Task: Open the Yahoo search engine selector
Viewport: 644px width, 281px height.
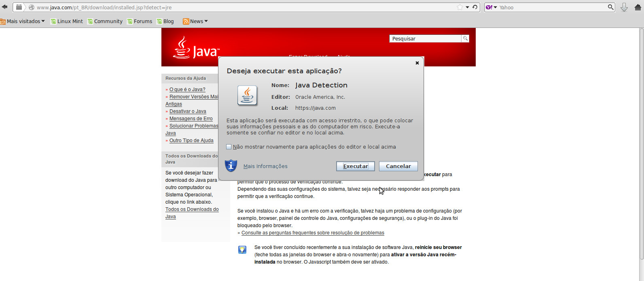Action: (x=491, y=7)
